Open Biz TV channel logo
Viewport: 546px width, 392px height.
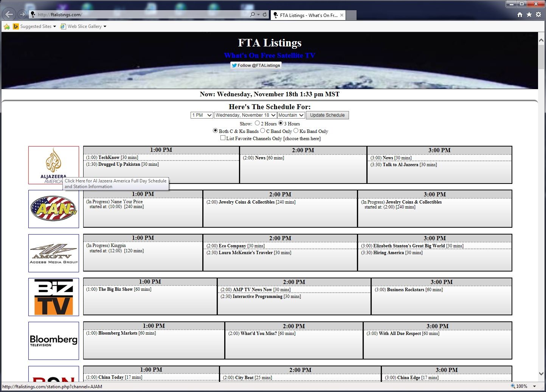[54, 297]
